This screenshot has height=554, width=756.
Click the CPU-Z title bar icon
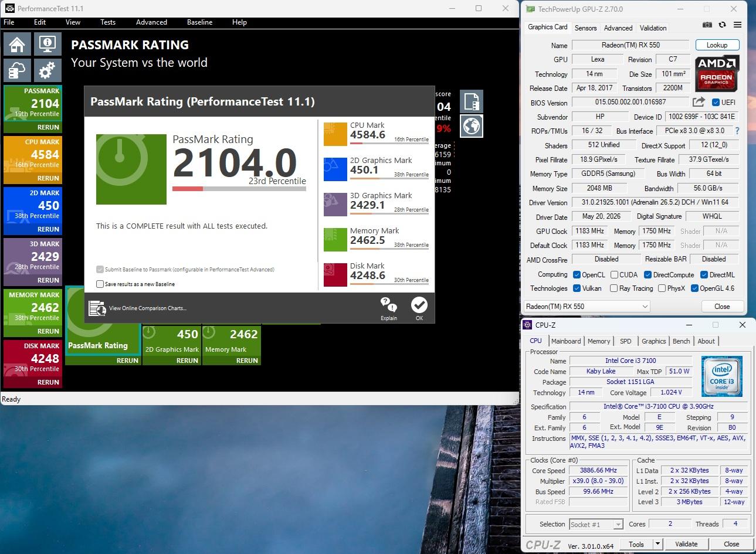(x=527, y=325)
